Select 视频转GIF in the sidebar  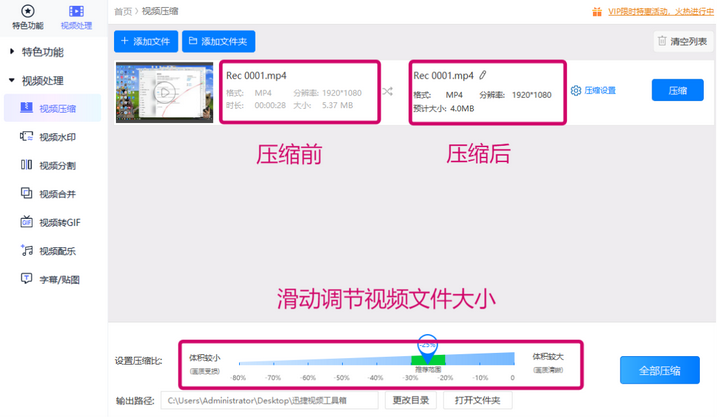click(52, 222)
